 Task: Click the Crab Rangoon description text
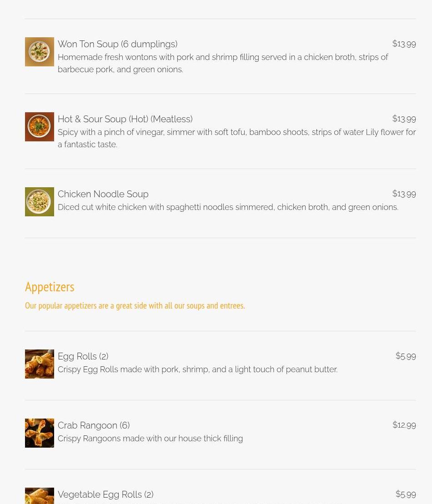click(150, 439)
